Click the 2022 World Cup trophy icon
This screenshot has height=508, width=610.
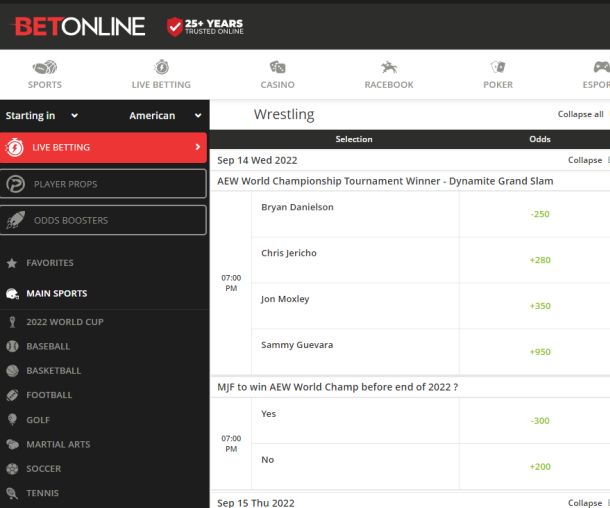point(12,322)
